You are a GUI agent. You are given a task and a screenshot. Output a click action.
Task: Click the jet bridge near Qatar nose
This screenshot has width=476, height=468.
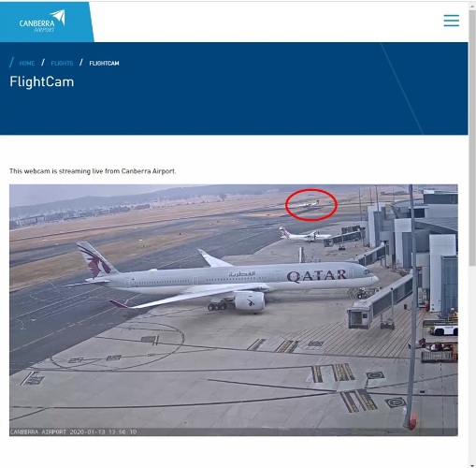pyautogui.click(x=381, y=302)
